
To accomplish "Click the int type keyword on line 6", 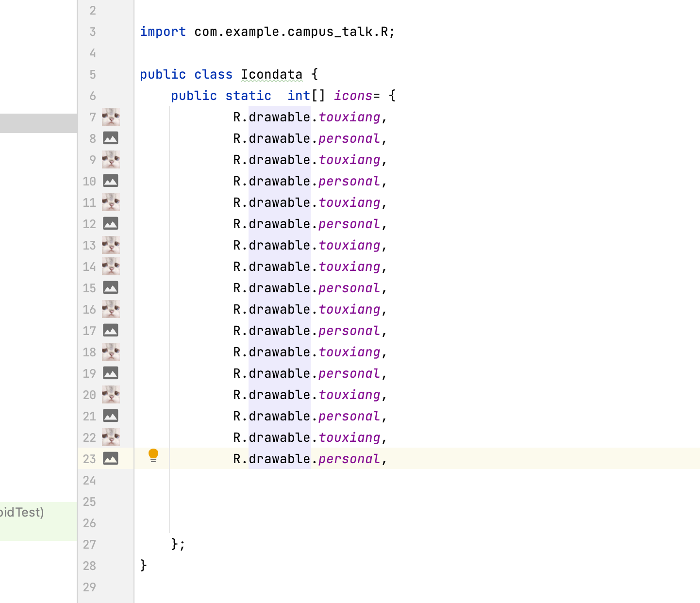I will [x=299, y=96].
